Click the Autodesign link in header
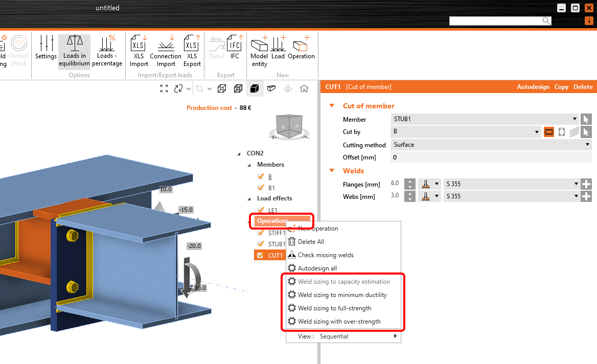 533,87
